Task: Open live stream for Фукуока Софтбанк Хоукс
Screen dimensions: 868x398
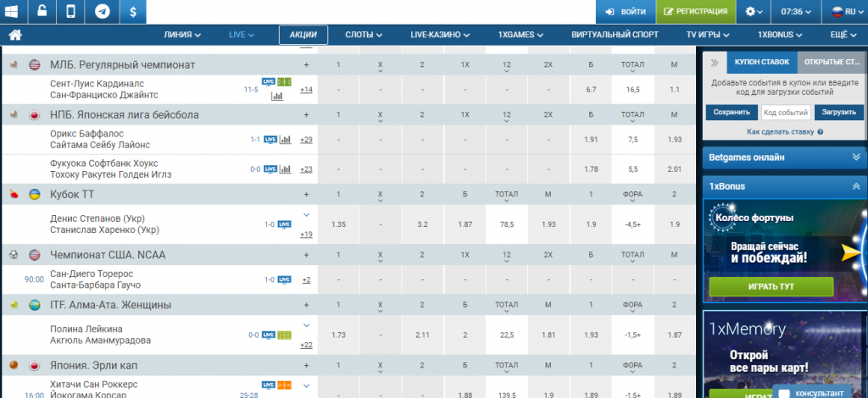Action: pyautogui.click(x=270, y=169)
